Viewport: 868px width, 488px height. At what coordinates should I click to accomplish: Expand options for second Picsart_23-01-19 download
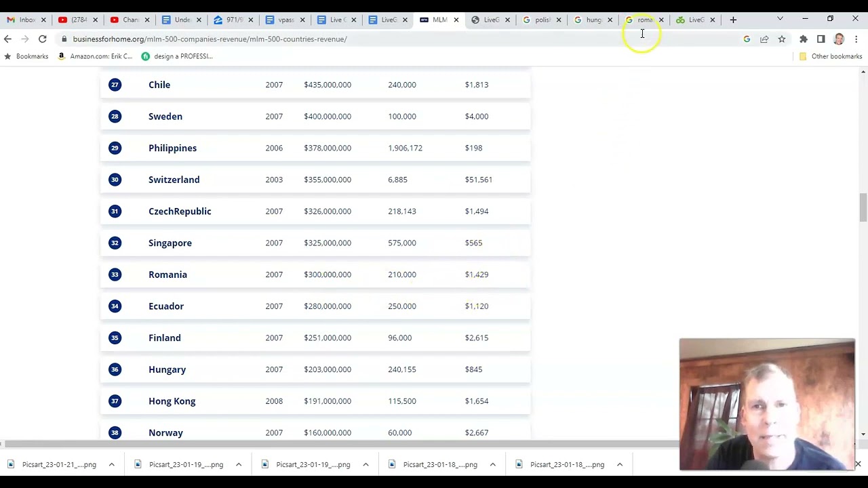point(366,464)
